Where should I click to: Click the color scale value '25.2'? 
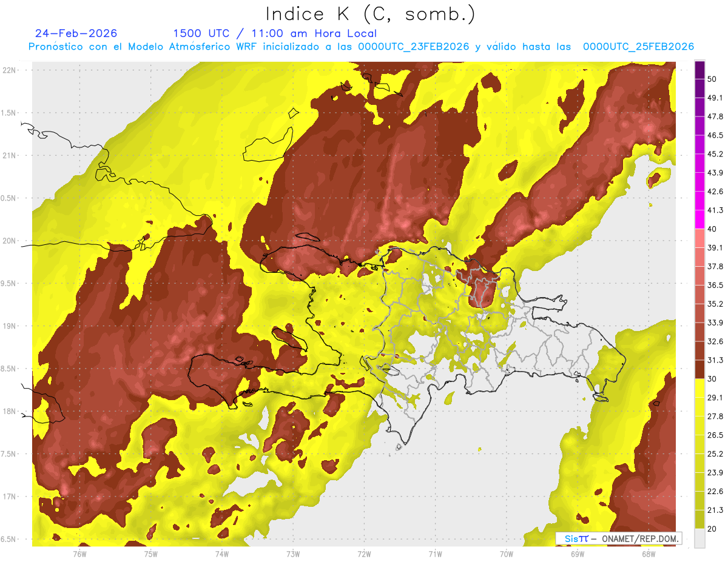coord(715,453)
